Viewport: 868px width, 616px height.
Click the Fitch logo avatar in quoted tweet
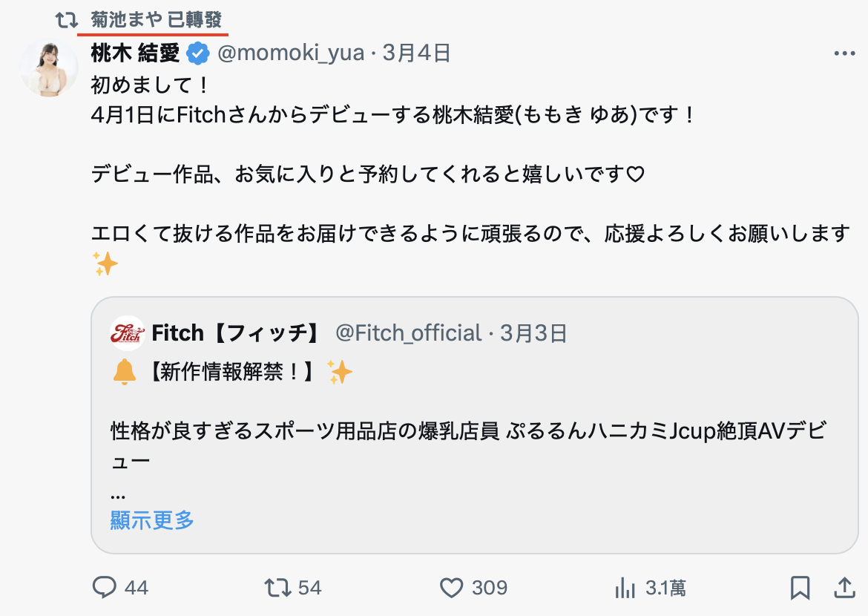coord(126,333)
